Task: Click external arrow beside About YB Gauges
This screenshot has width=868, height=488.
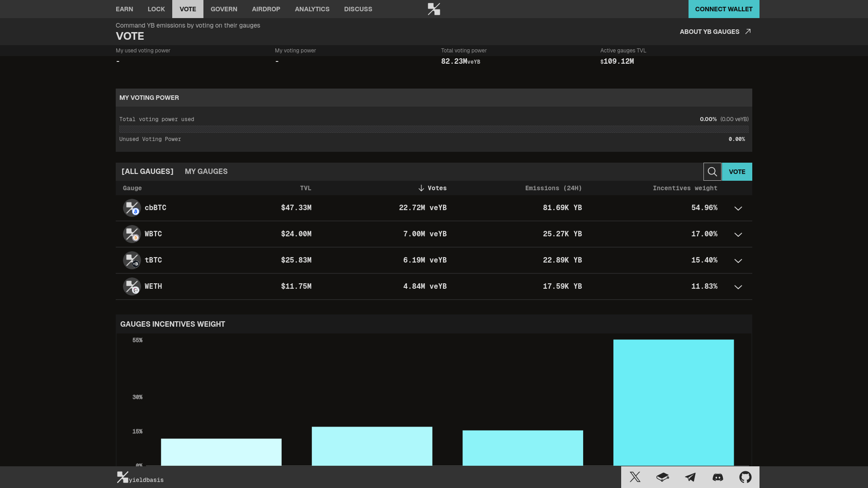Action: 748,31
